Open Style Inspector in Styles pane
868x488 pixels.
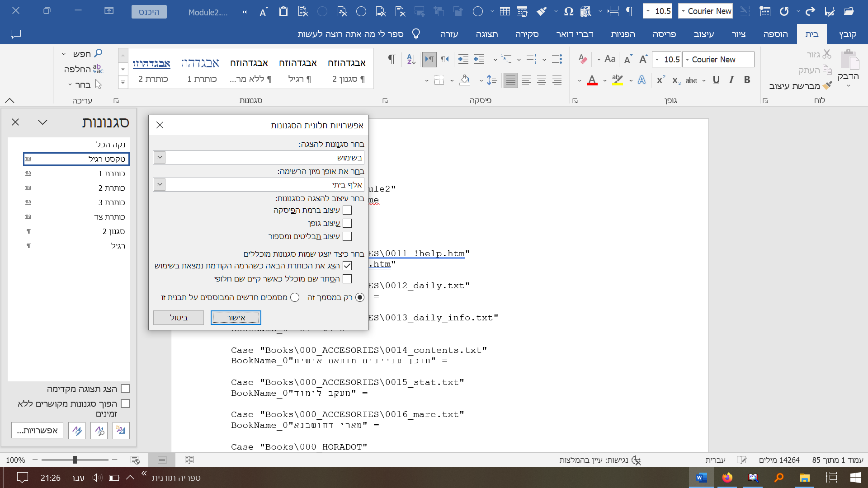[x=99, y=431]
